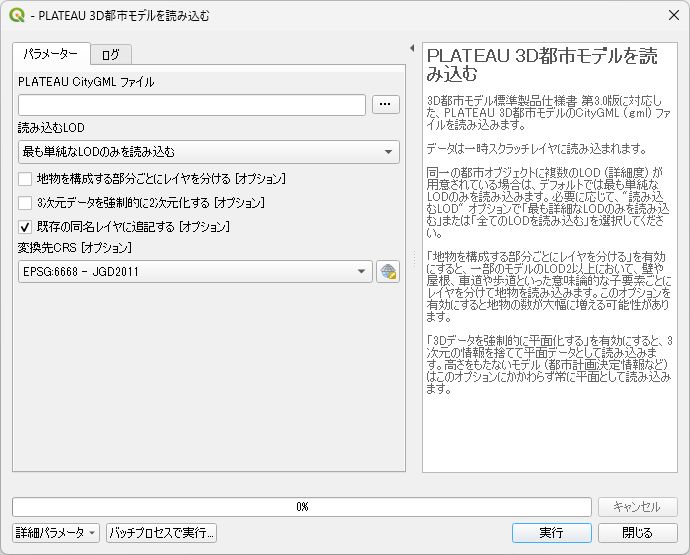Click バッチプロセスで実行 button
The image size is (690, 555).
pos(161,533)
